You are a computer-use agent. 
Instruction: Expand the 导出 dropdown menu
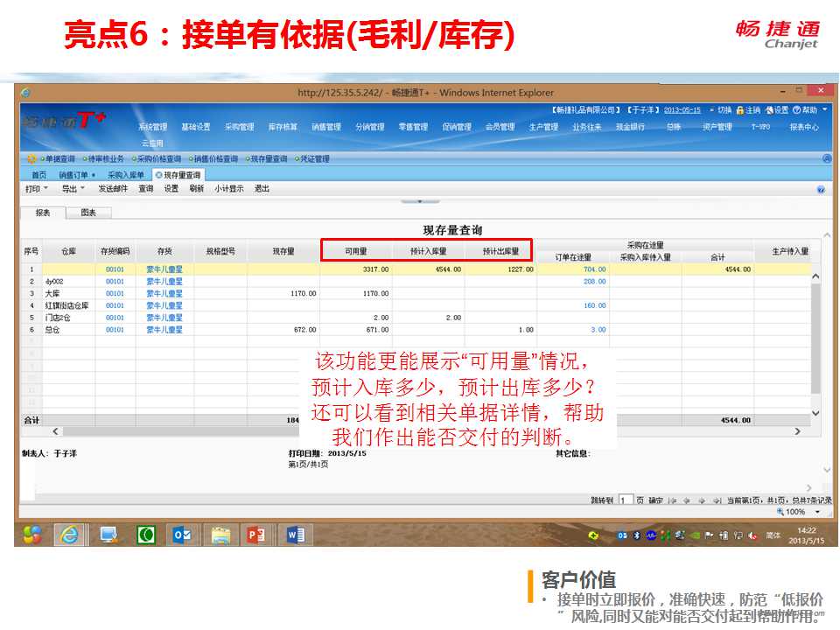pos(73,188)
